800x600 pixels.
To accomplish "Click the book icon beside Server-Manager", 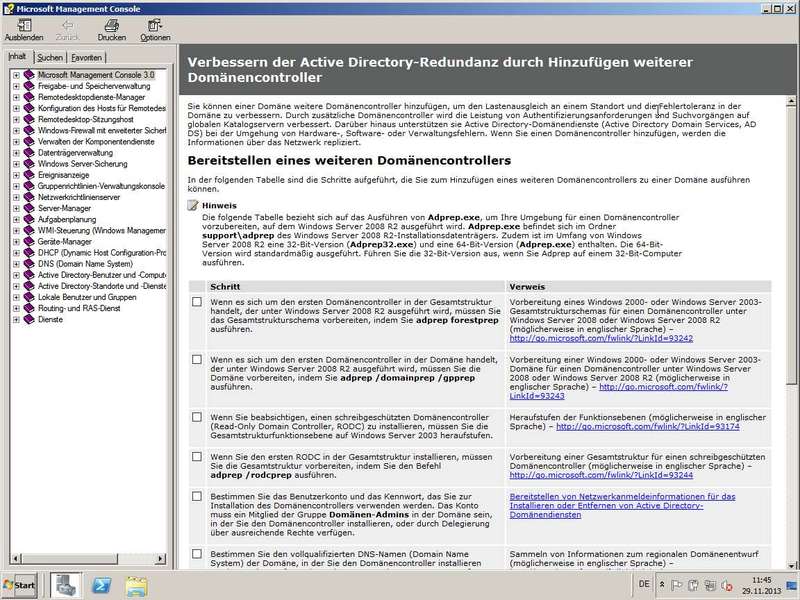I will (x=29, y=208).
